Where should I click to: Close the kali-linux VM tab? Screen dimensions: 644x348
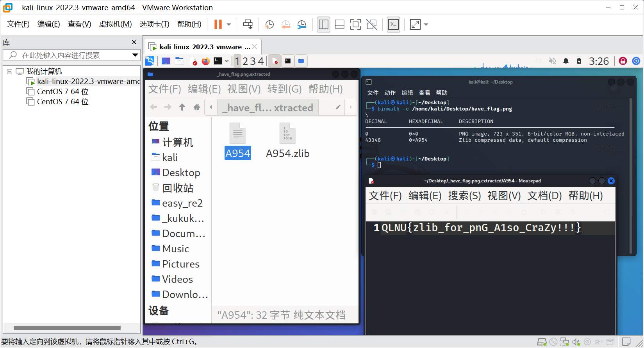255,46
